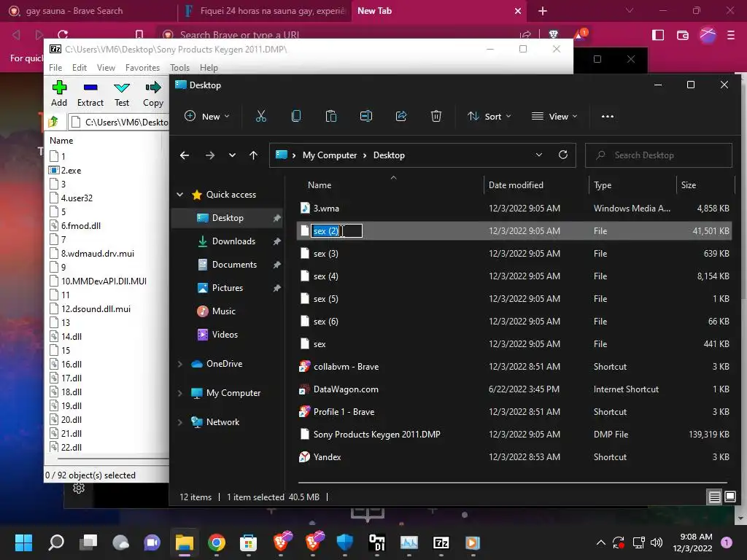Viewport: 747px width, 560px height.
Task: Expand My Computer tree node
Action: pyautogui.click(x=180, y=393)
